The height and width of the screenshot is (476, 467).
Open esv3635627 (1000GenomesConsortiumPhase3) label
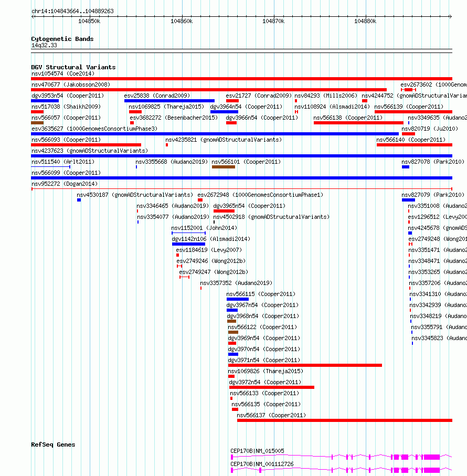pyautogui.click(x=94, y=129)
